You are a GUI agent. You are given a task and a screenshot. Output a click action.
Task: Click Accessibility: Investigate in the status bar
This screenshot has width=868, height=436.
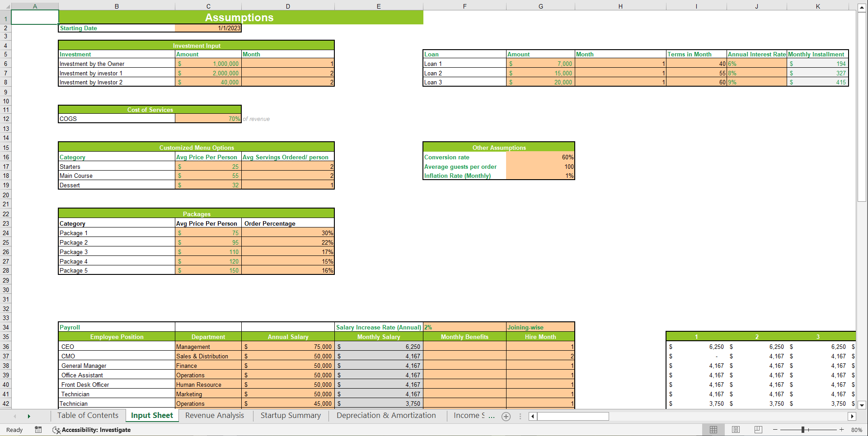click(96, 429)
